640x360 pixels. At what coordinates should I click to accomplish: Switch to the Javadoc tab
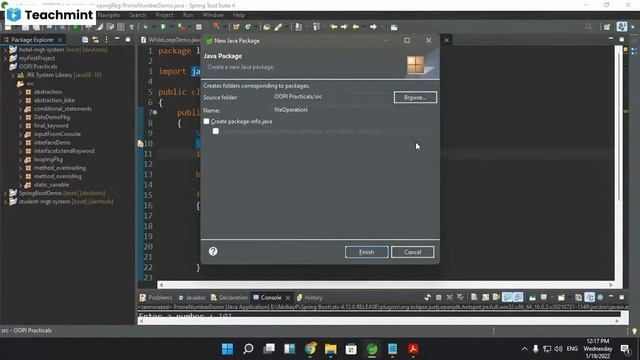point(192,298)
